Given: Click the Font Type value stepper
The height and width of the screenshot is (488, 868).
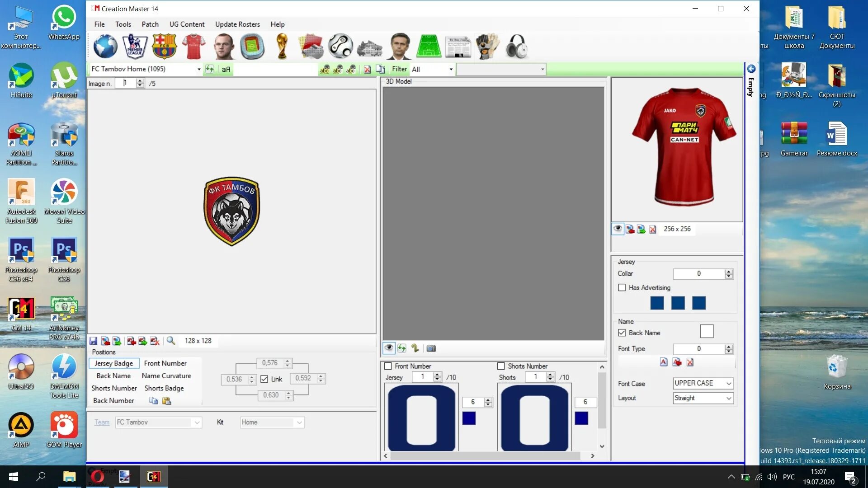Looking at the screenshot, I should pyautogui.click(x=728, y=349).
